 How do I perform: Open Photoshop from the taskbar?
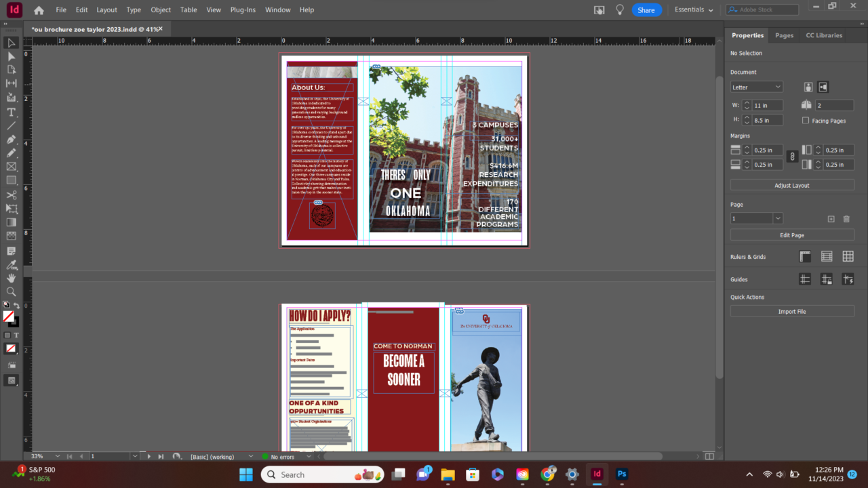621,474
